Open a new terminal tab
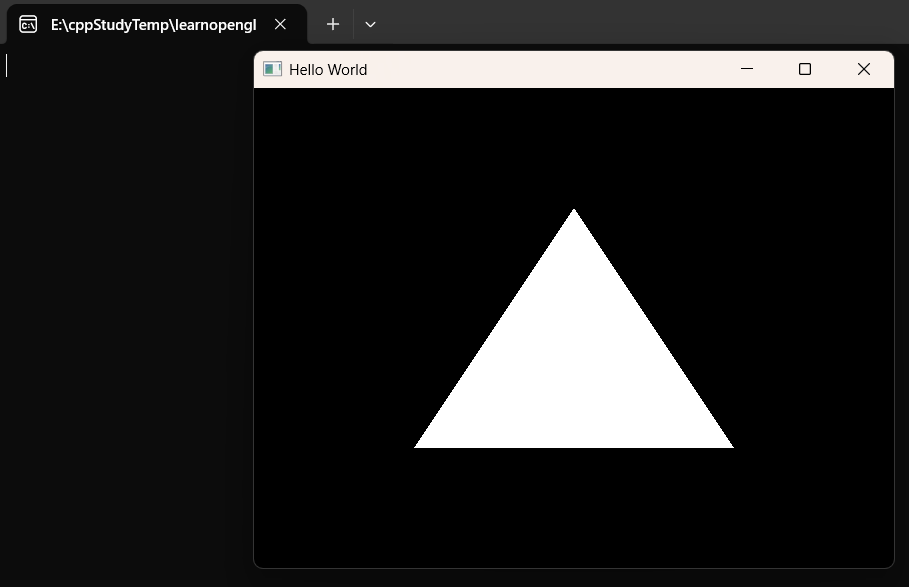Image resolution: width=909 pixels, height=587 pixels. point(333,24)
